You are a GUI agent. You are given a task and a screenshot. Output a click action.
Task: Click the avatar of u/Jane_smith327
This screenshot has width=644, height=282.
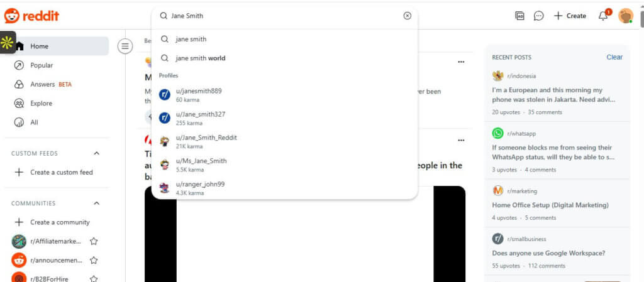pyautogui.click(x=165, y=118)
